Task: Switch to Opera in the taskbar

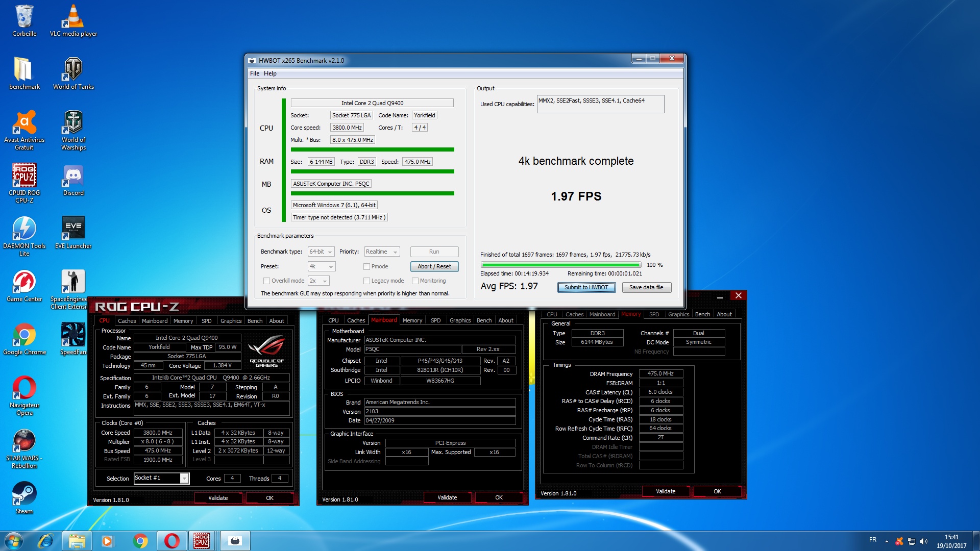Action: pyautogui.click(x=171, y=541)
